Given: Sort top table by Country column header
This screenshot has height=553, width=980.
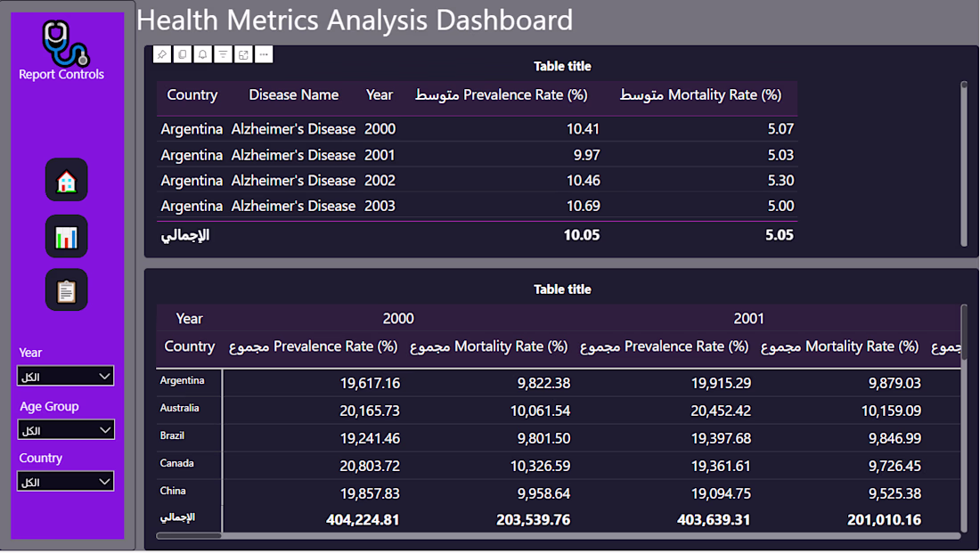Looking at the screenshot, I should 192,95.
